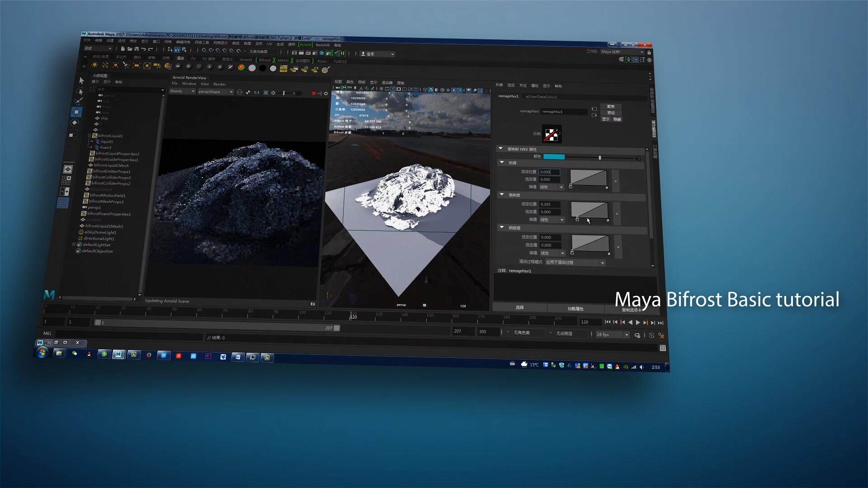
Task: Click the save scene icon in the toolbar
Action: point(136,49)
